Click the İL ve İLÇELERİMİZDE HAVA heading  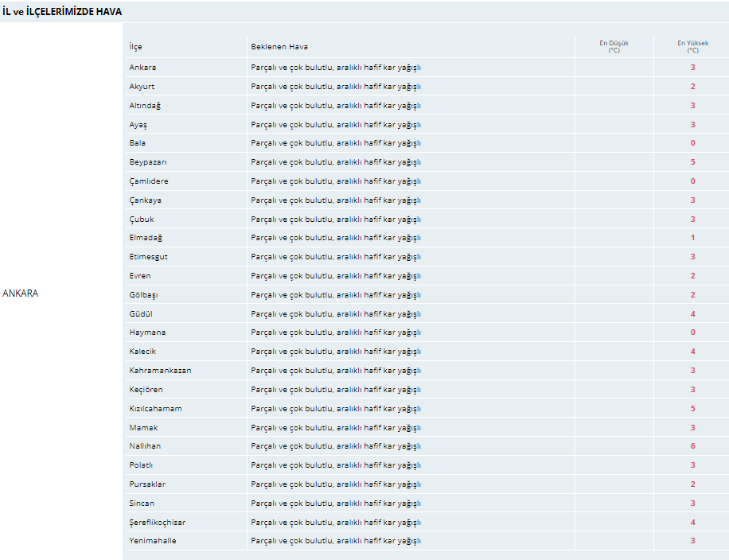[62, 12]
